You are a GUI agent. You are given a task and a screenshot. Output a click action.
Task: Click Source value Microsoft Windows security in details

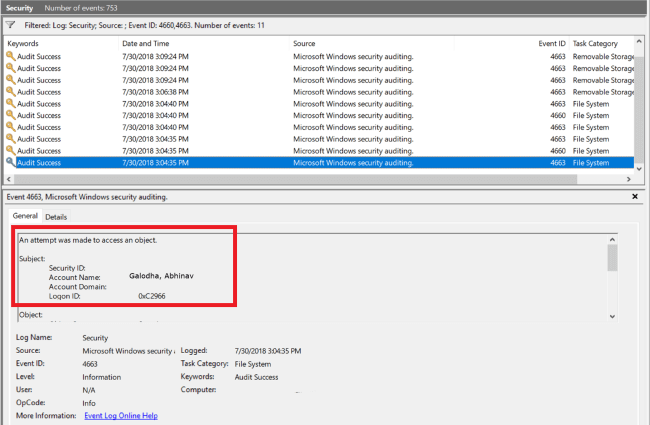(129, 351)
